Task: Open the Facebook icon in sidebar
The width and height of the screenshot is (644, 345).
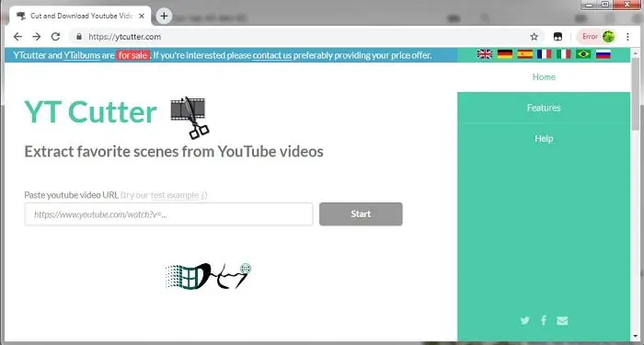Action: [x=544, y=320]
